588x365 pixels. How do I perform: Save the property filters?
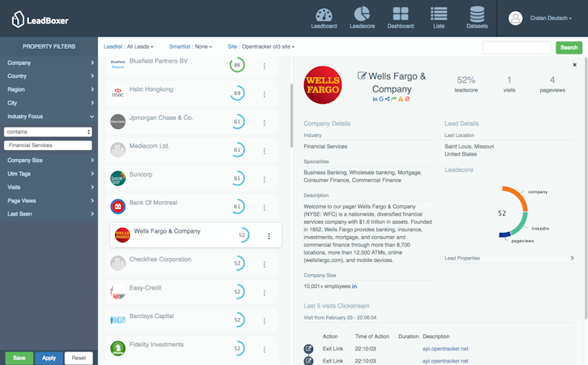tap(19, 358)
